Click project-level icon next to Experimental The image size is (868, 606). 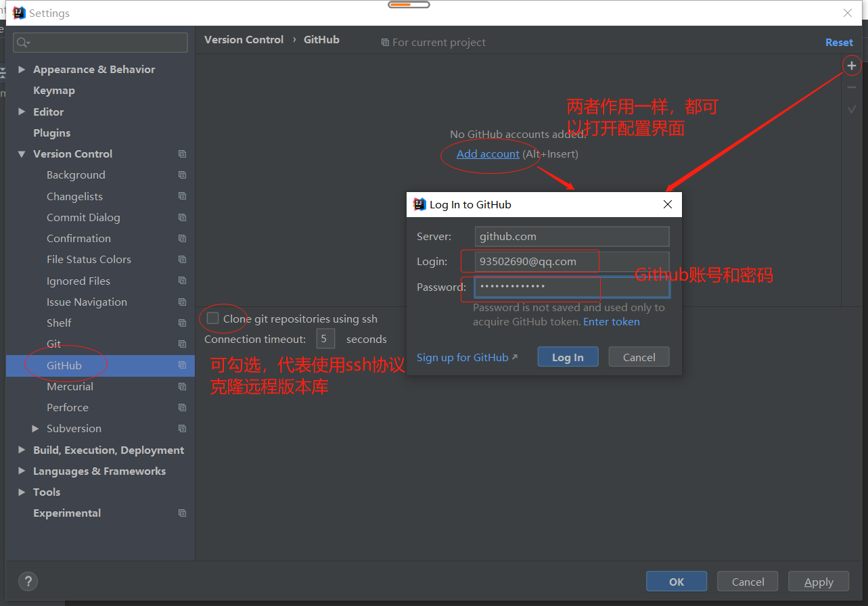pos(182,513)
